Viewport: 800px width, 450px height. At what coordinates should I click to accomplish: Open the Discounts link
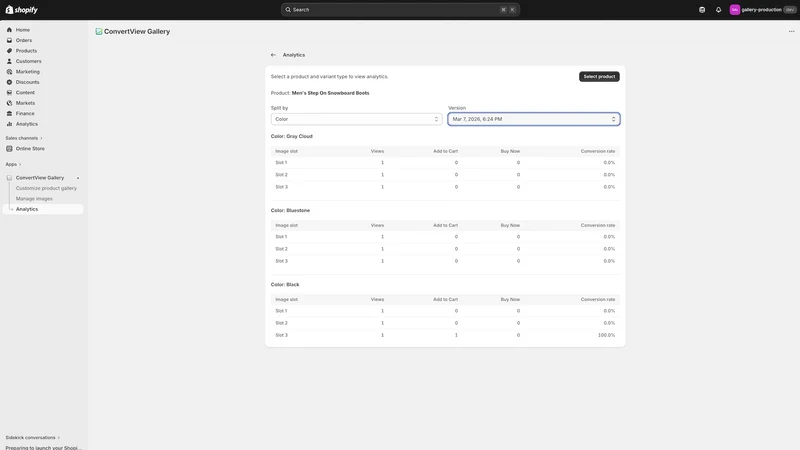[x=28, y=82]
